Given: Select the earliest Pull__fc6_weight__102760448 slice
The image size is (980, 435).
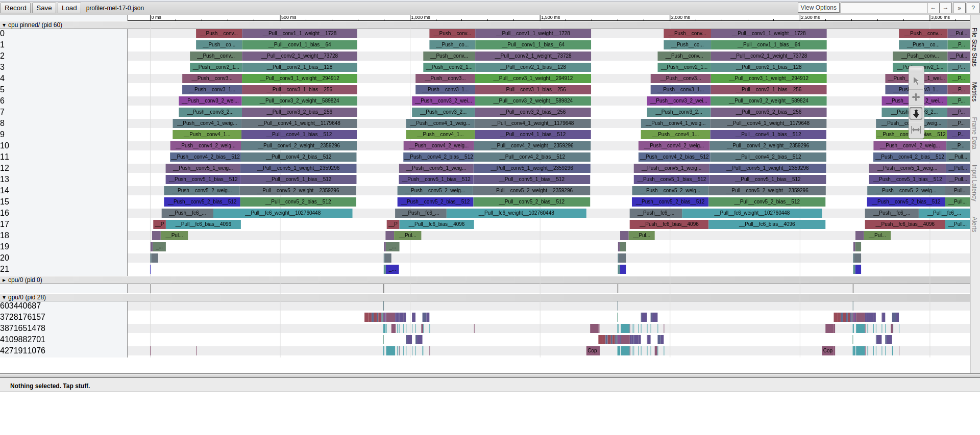Looking at the screenshot, I should (x=283, y=213).
